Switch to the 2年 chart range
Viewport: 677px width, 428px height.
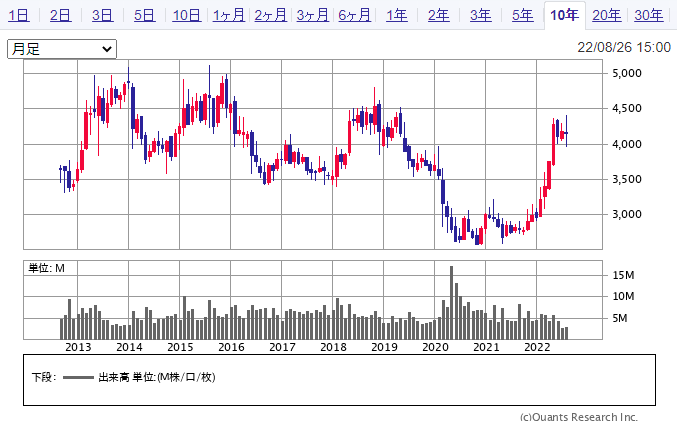438,16
